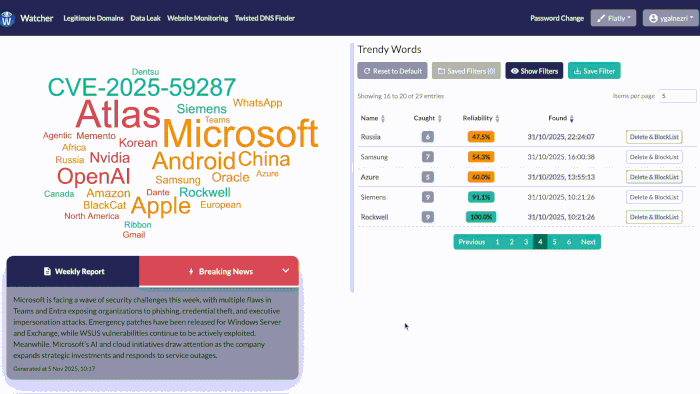Click Amazon in the word cloud
The height and width of the screenshot is (394, 700).
click(108, 193)
